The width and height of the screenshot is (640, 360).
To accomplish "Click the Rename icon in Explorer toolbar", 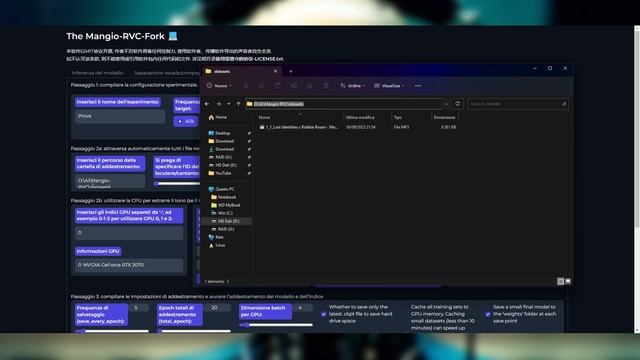I will click(x=294, y=86).
